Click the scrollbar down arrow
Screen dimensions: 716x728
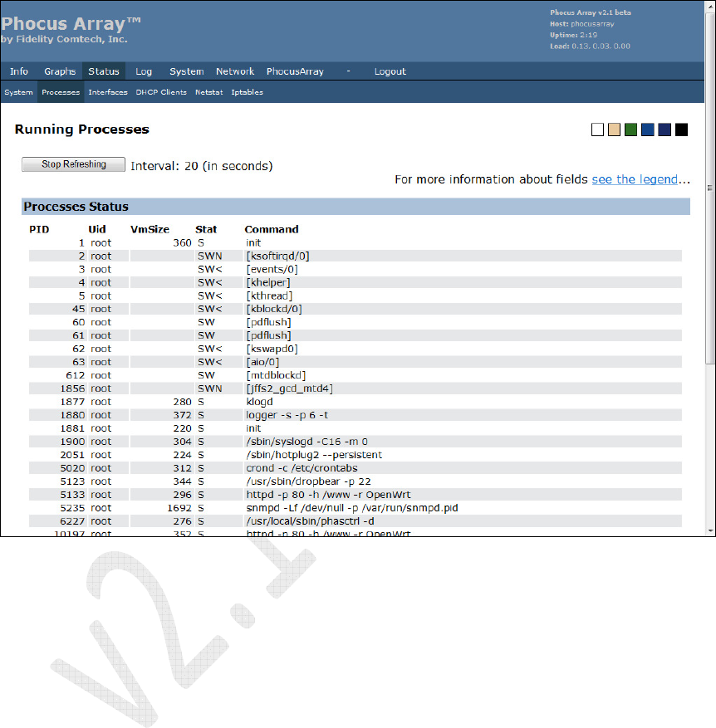pyautogui.click(x=710, y=530)
